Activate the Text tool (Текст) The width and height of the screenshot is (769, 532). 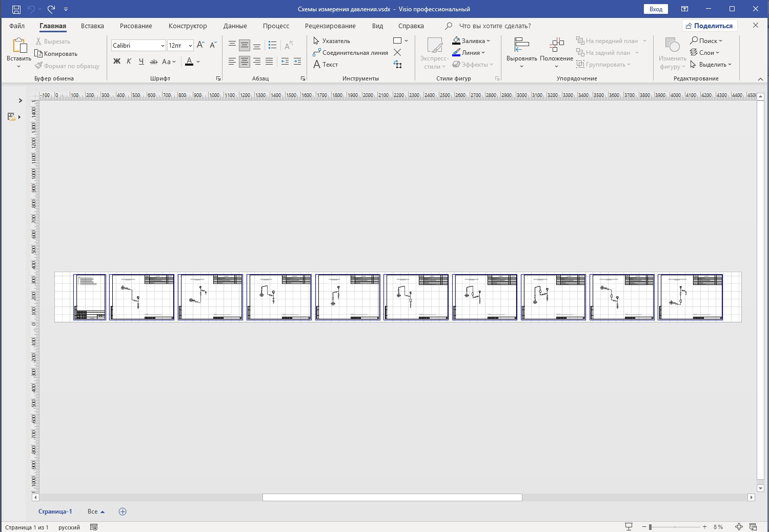click(x=326, y=65)
